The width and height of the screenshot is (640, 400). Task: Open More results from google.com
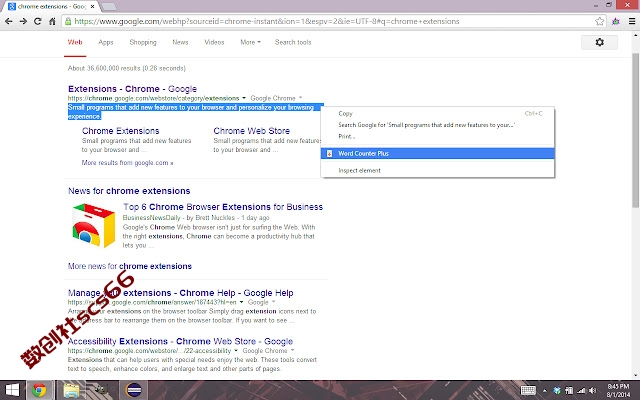click(127, 163)
